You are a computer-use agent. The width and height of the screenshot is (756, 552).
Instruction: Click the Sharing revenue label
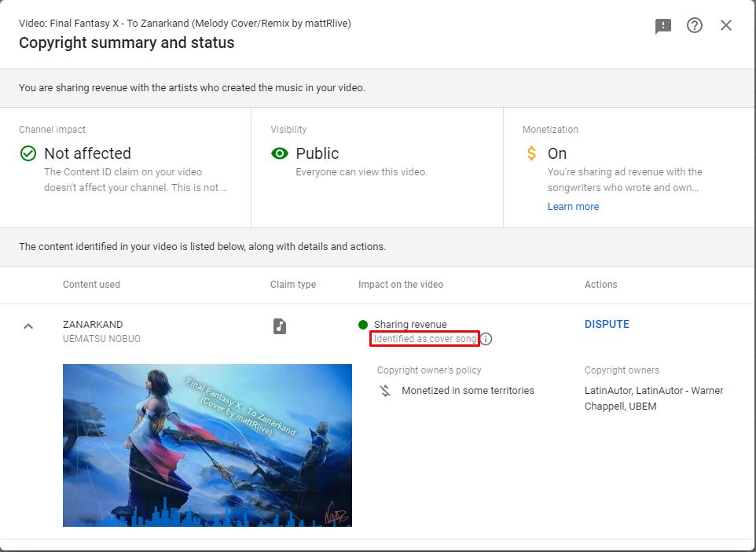coord(410,325)
